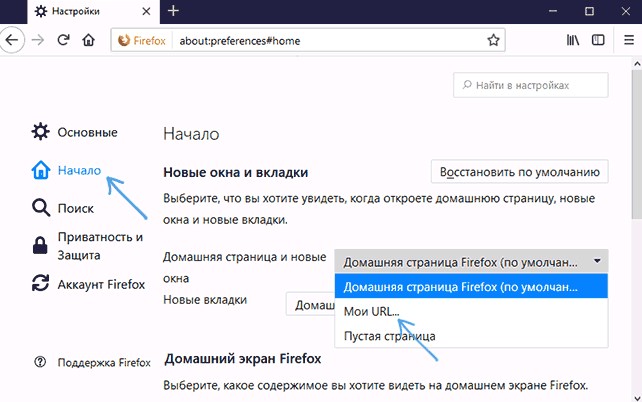Viewport: 642px width, 402px height.
Task: Collapse the Домашняя страница и новые окна dropdown
Action: [471, 262]
